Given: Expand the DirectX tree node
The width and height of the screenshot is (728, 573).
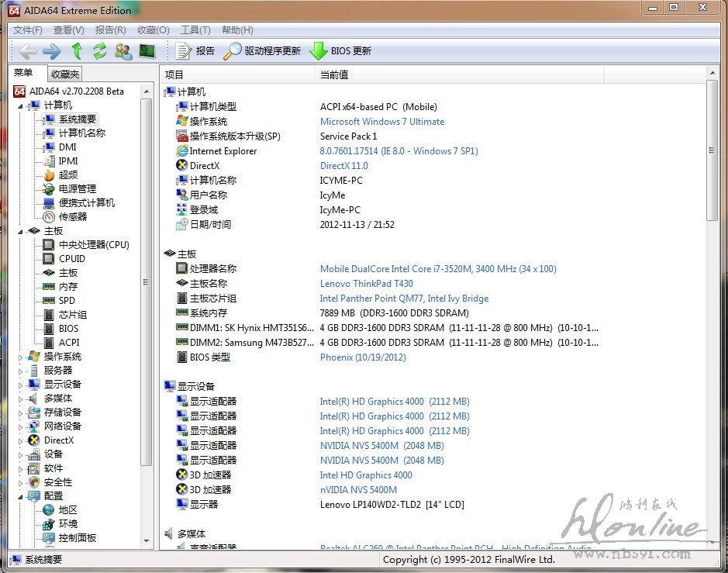Looking at the screenshot, I should 21,440.
